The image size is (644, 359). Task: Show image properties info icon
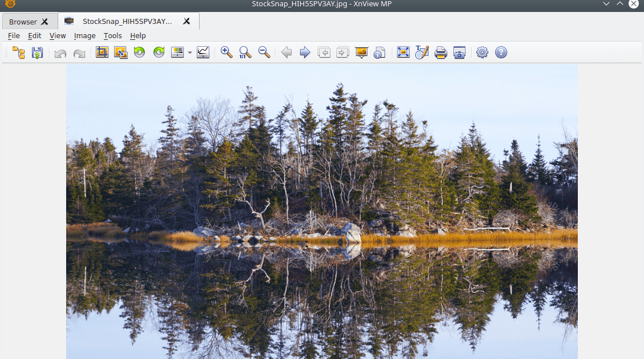[379, 52]
